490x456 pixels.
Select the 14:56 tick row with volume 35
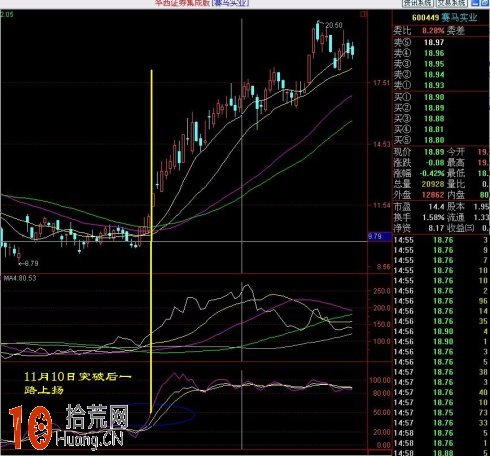pyautogui.click(x=441, y=321)
